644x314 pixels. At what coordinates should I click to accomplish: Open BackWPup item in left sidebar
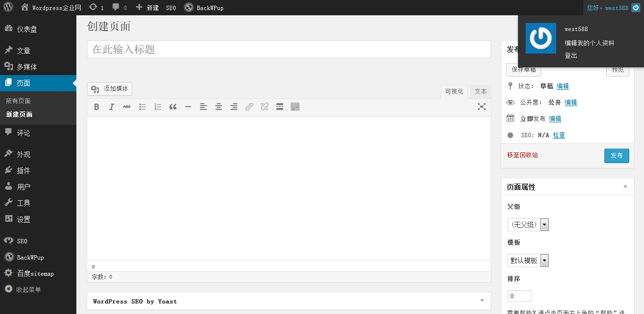tap(38, 257)
